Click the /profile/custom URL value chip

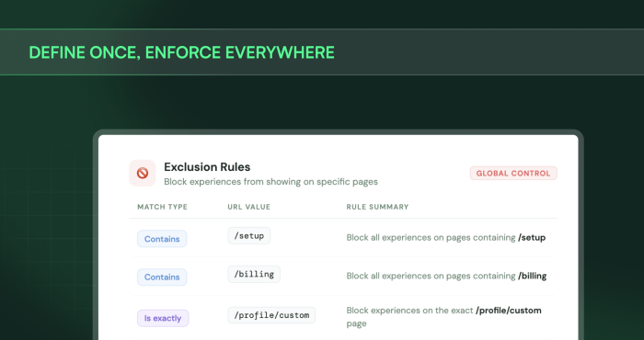(x=271, y=315)
